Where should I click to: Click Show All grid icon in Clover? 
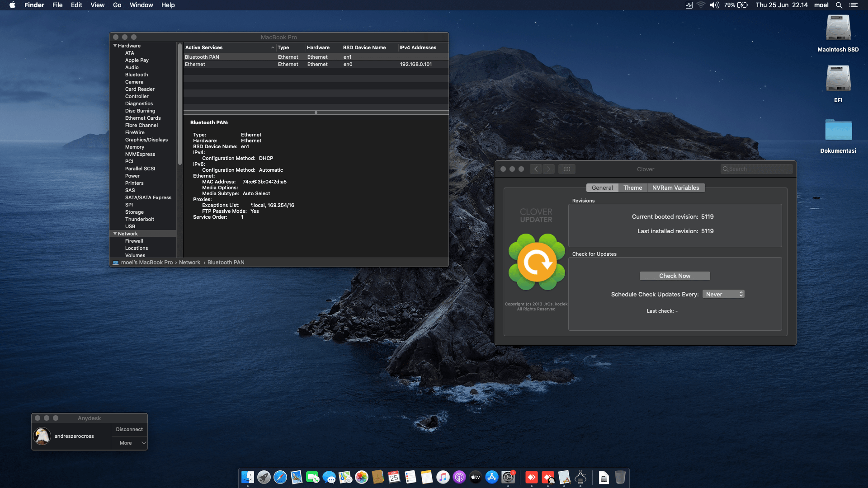567,169
